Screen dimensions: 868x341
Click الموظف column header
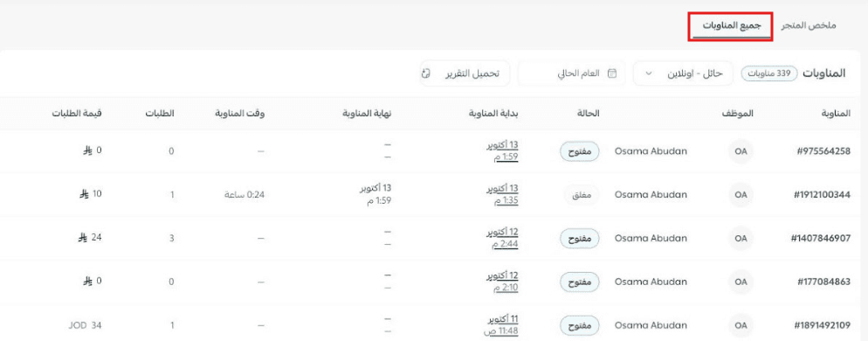pyautogui.click(x=737, y=114)
